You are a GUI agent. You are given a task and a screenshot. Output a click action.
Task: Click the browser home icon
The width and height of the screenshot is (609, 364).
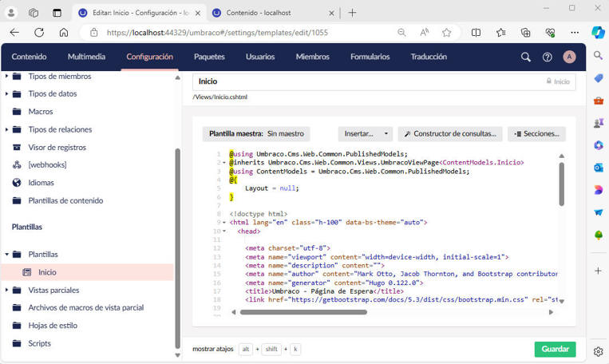pos(64,33)
